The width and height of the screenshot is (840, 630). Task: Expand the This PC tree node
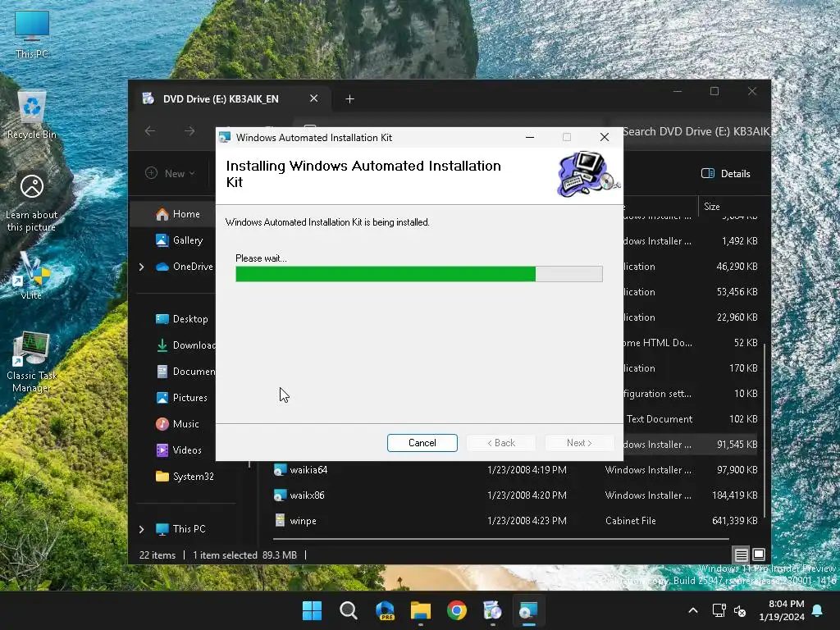click(141, 529)
